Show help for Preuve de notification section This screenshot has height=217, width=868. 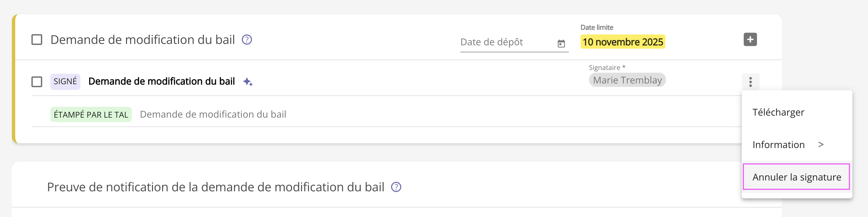coord(396,187)
